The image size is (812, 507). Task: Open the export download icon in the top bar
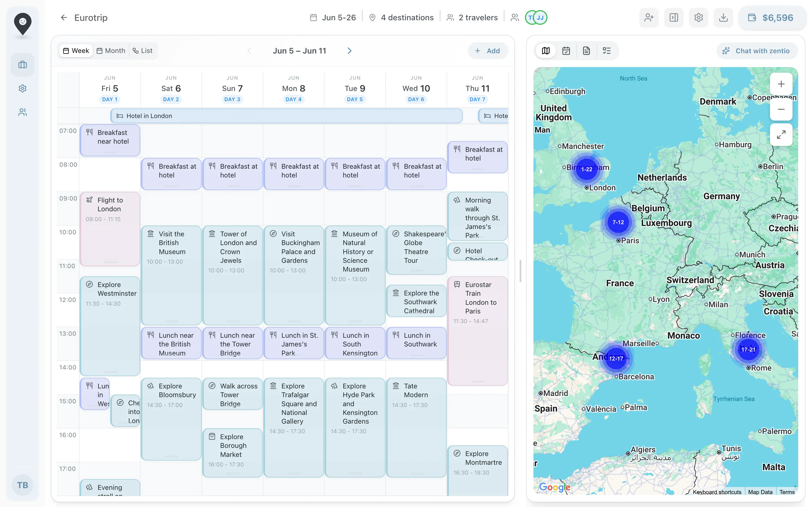click(723, 17)
